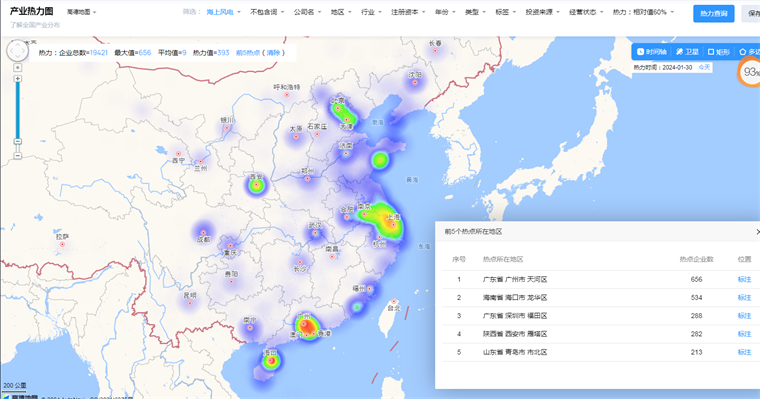Expand the 注册资本 filter dropdown
Viewport: 760px width, 399px height.
click(408, 12)
